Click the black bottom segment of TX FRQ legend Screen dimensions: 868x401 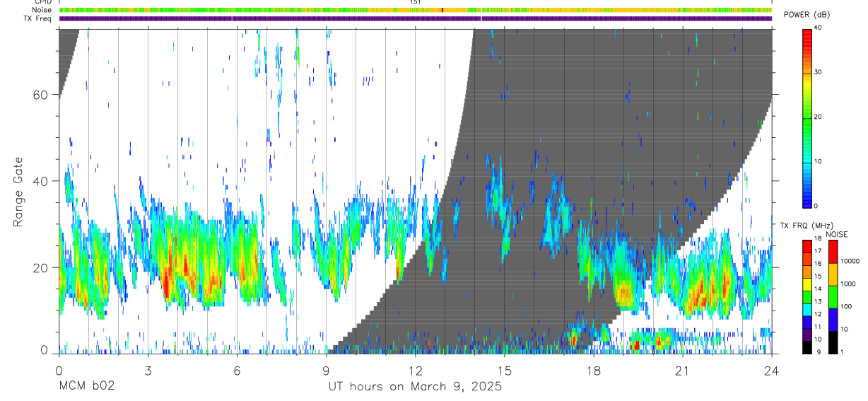point(807,347)
